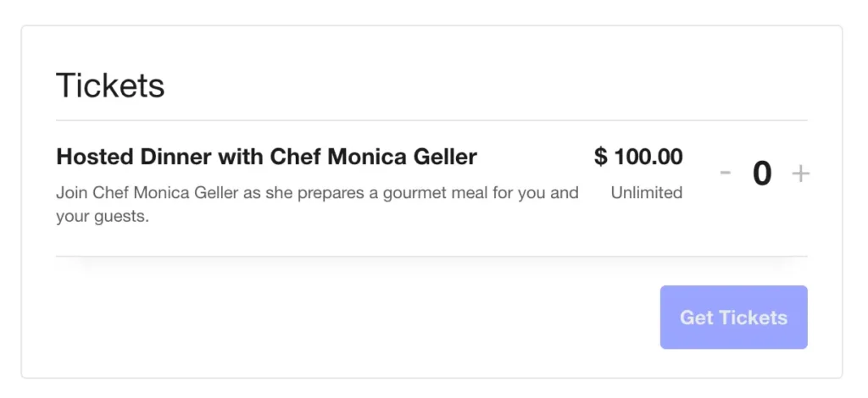The image size is (868, 398).
Task: Click the Get Tickets button
Action: tap(733, 318)
